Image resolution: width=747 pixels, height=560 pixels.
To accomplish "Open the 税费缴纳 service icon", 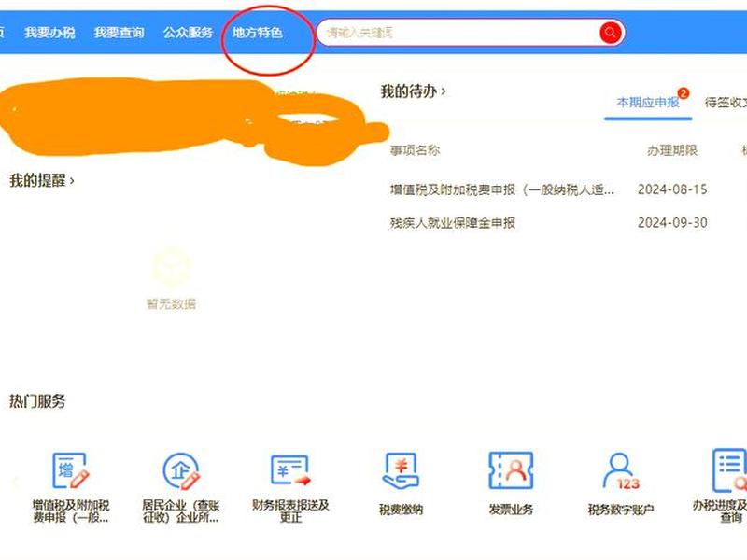I will point(401,470).
